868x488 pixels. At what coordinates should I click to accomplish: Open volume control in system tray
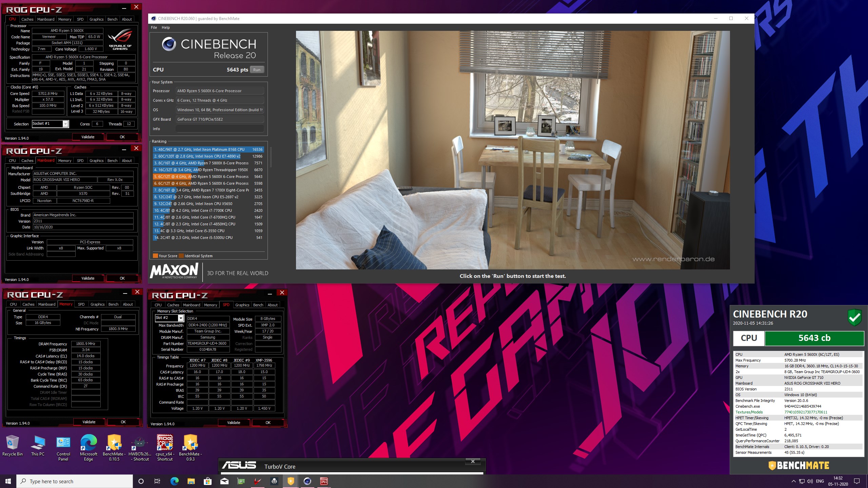click(810, 481)
